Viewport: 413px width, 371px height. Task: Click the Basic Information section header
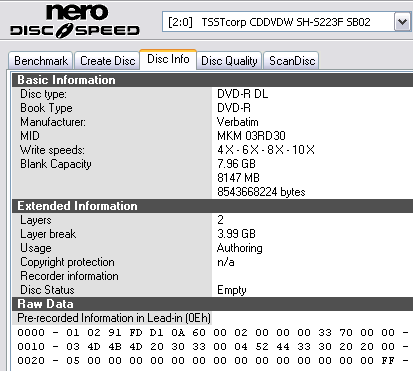[212, 80]
